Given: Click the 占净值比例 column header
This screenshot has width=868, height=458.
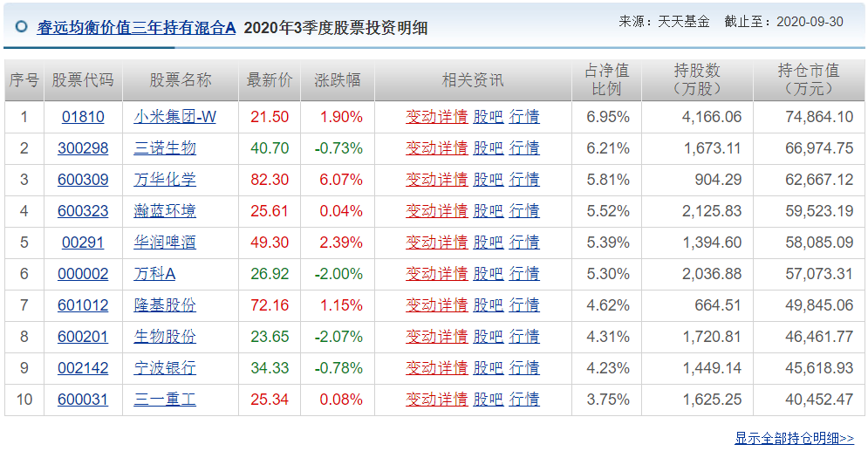Looking at the screenshot, I should pos(606,79).
